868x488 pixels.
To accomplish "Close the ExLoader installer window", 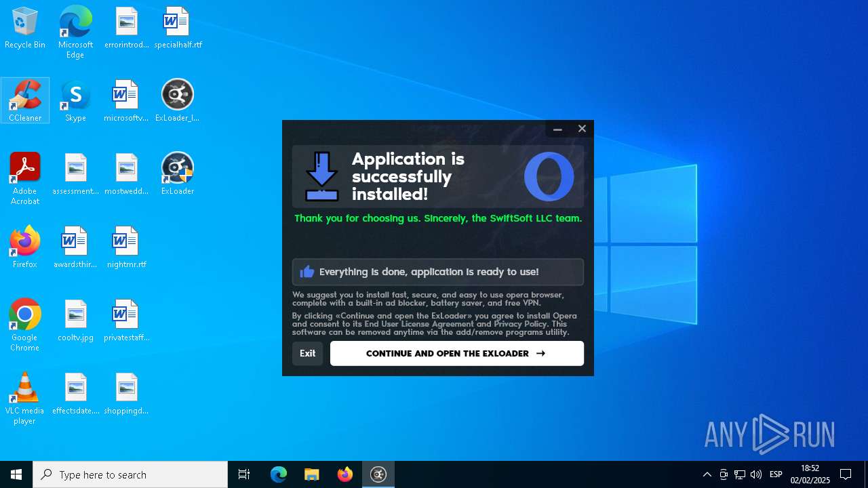I will click(x=582, y=129).
